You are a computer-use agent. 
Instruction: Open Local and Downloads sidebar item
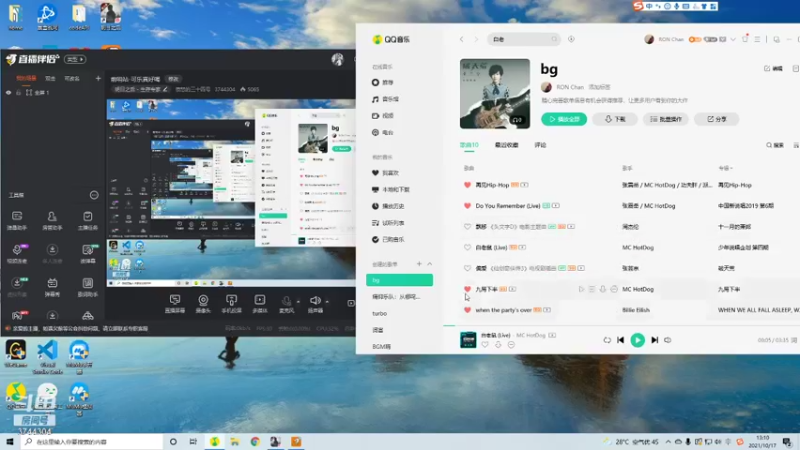391,189
